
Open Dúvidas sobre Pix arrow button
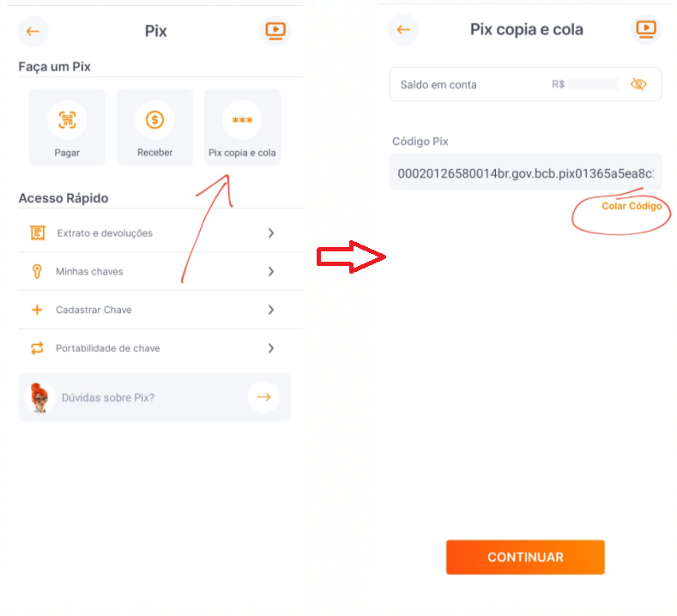263,397
